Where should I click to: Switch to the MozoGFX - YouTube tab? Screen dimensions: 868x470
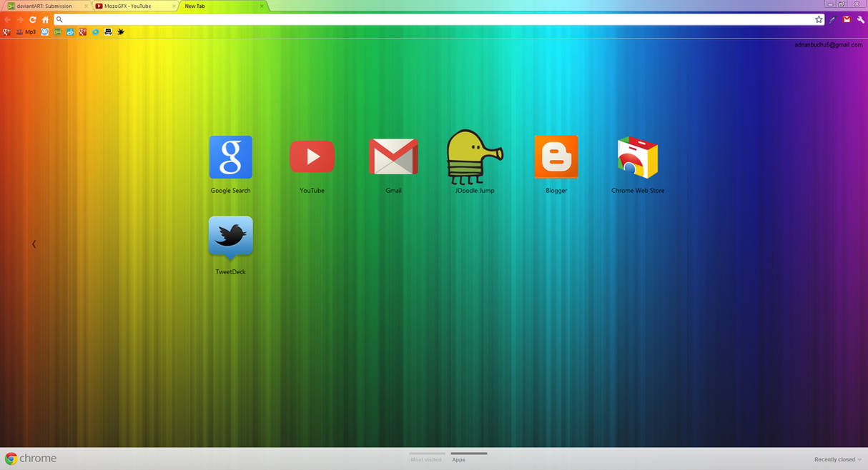click(x=133, y=6)
